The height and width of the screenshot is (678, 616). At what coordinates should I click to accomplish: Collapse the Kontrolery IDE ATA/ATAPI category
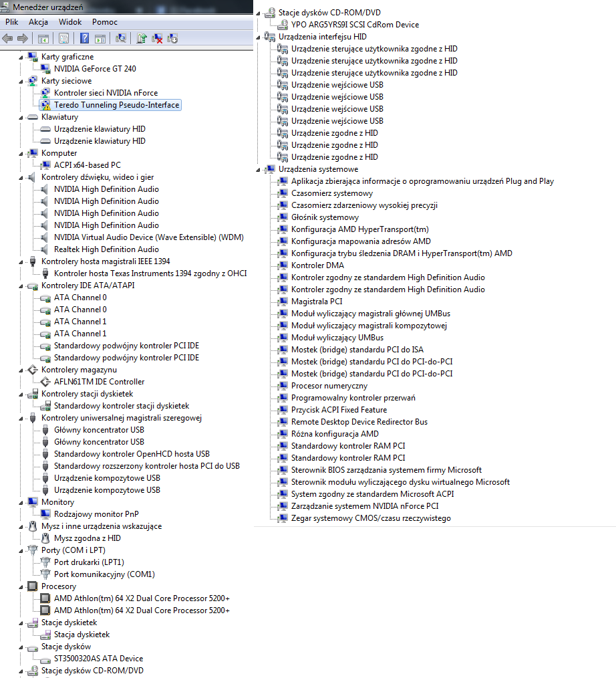(x=21, y=286)
